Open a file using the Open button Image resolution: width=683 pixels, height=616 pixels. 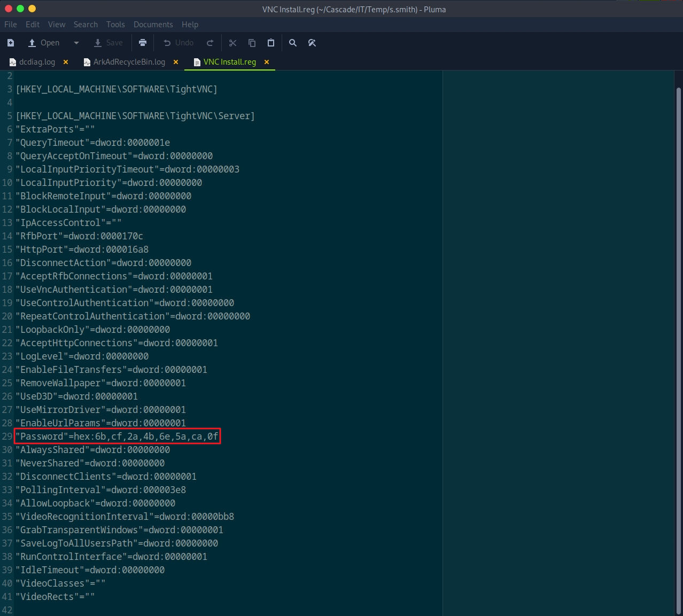tap(44, 43)
